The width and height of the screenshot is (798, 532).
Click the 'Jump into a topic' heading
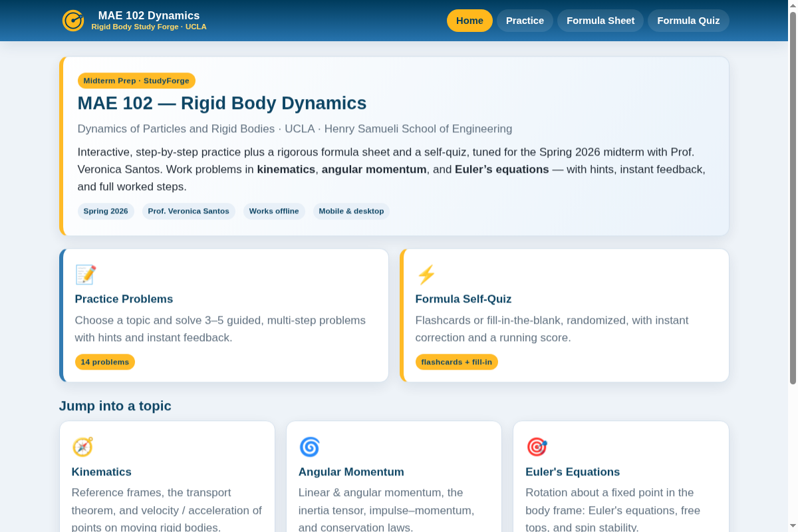[x=115, y=406]
